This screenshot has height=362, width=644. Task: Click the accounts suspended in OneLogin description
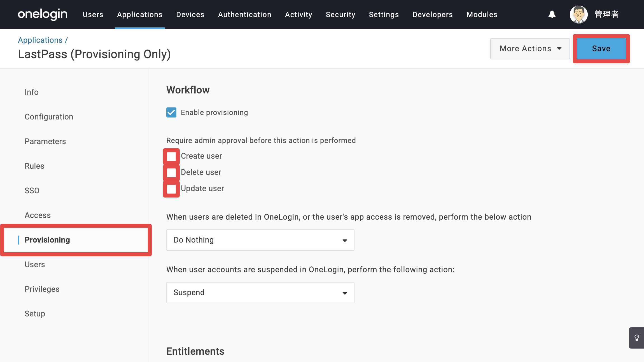(310, 270)
